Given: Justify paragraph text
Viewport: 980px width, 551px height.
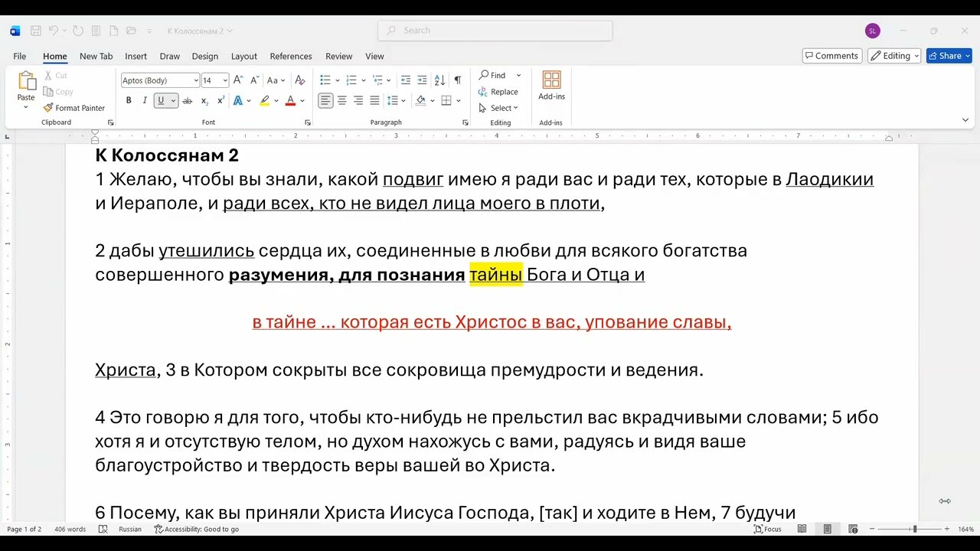Looking at the screenshot, I should pos(374,100).
